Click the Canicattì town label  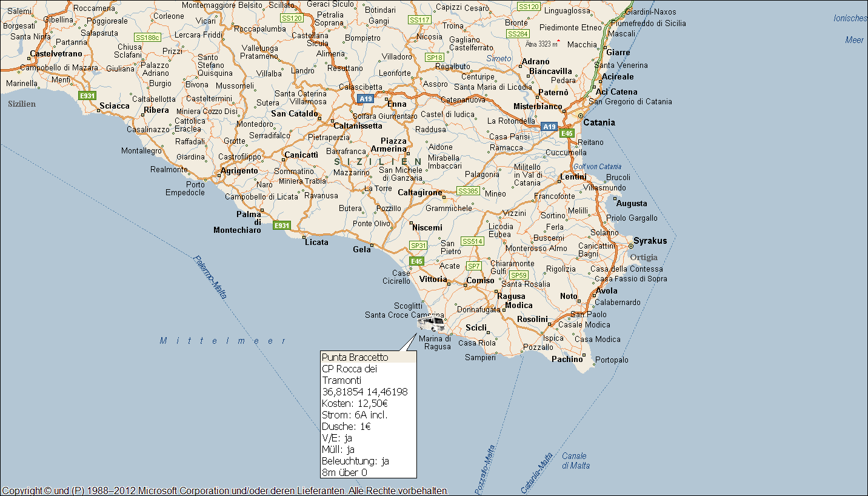point(301,155)
